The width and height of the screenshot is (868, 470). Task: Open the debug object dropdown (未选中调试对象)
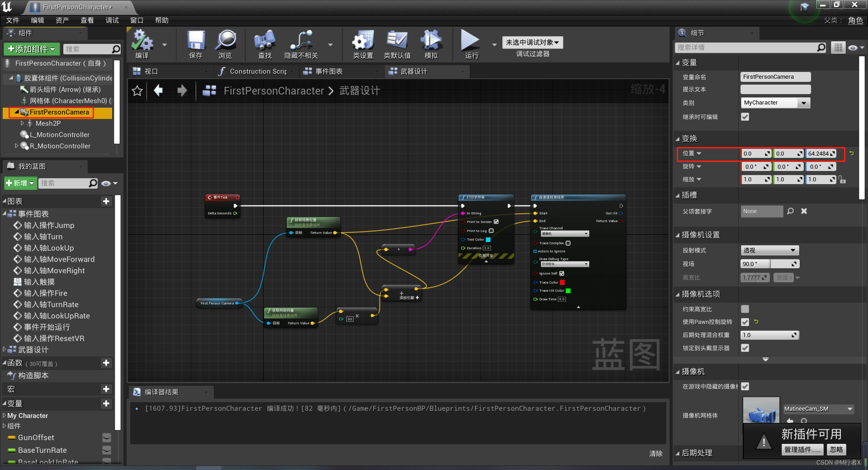[x=532, y=43]
